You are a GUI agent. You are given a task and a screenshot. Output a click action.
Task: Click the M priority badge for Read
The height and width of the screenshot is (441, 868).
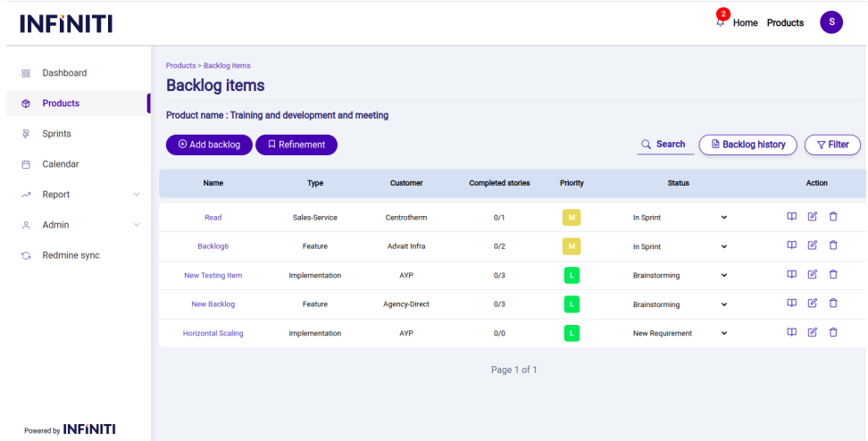pyautogui.click(x=571, y=217)
